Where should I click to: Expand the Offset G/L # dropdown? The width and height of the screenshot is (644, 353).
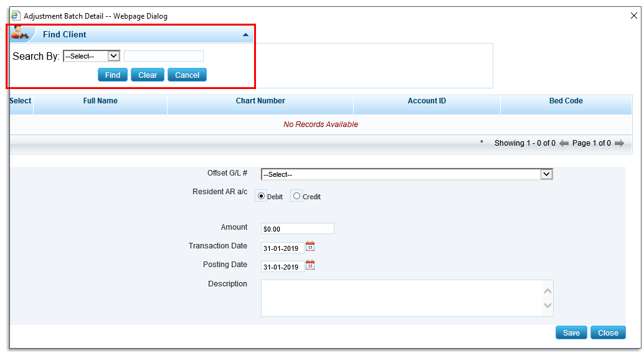click(546, 174)
